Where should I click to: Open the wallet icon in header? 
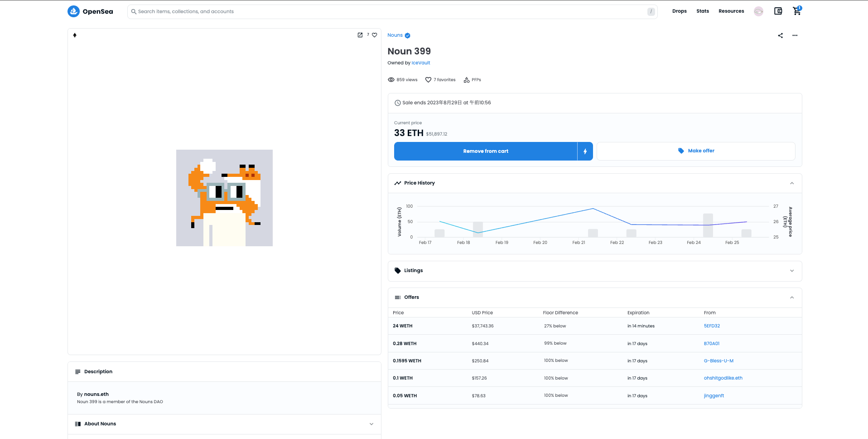point(778,11)
